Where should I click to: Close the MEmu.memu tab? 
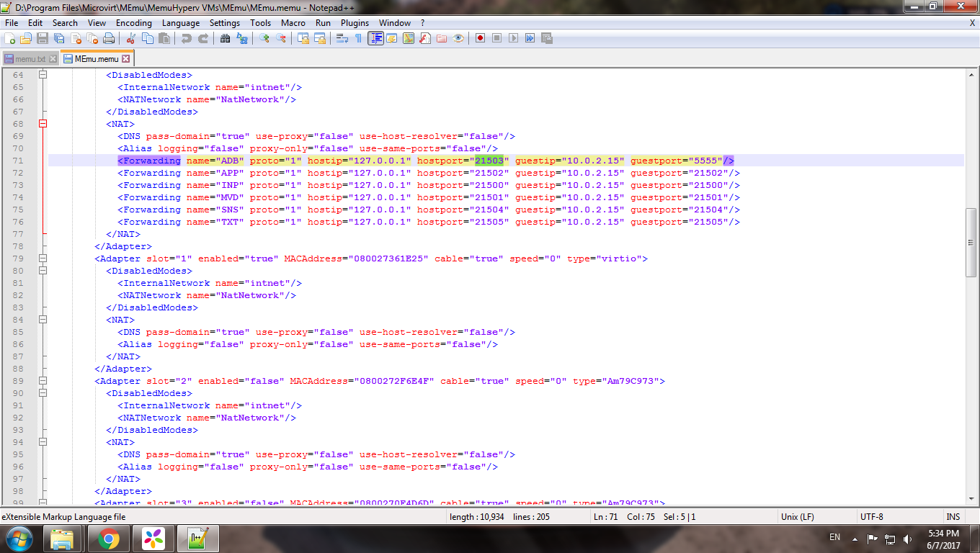[x=125, y=59]
